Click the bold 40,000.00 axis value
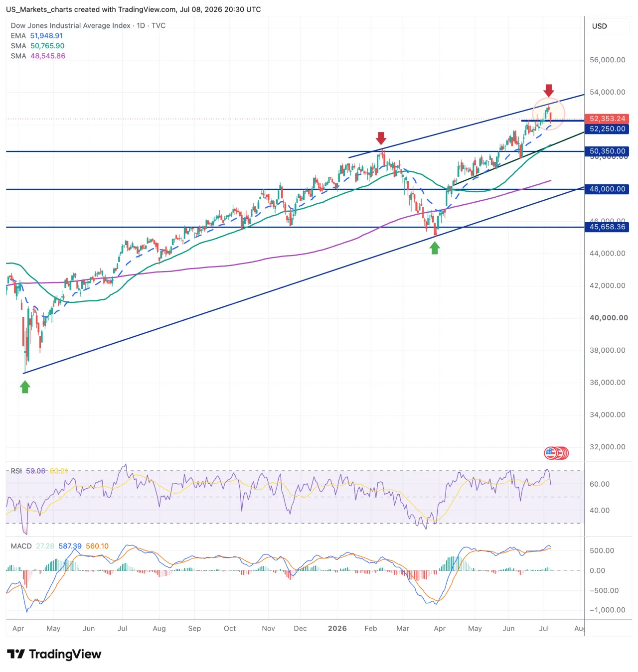 [x=609, y=318]
